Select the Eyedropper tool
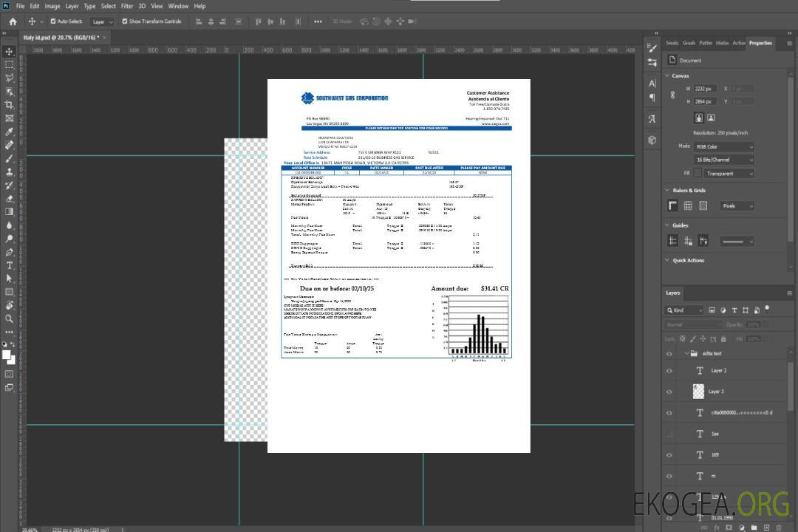This screenshot has width=798, height=532. [9, 132]
